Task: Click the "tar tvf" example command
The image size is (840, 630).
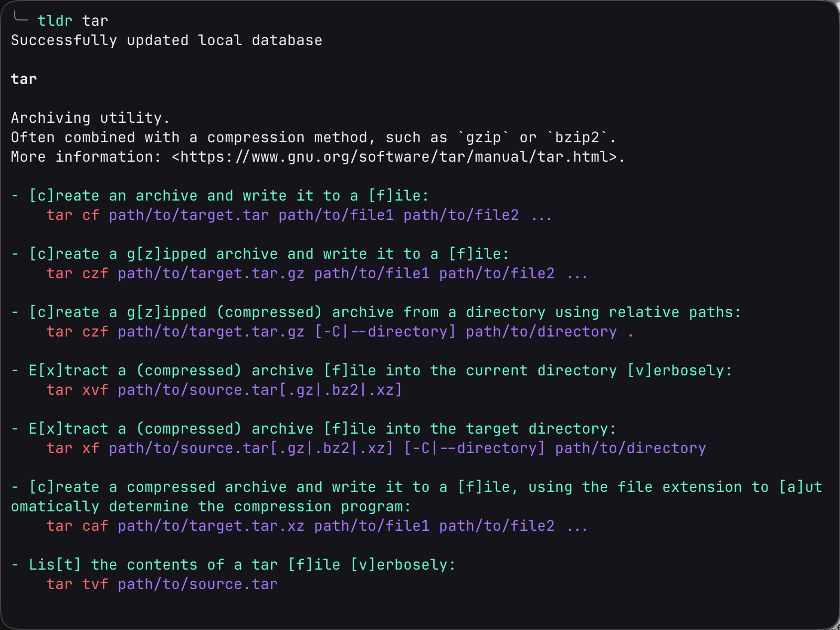Action: click(x=77, y=584)
